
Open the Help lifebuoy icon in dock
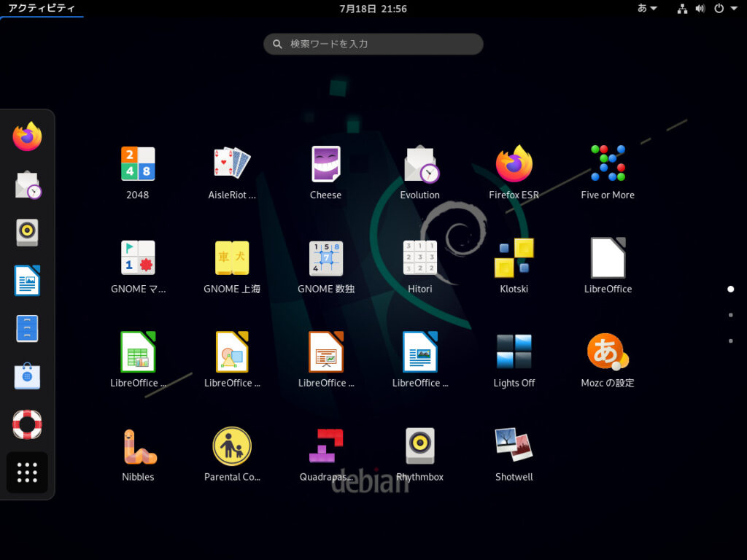(x=27, y=424)
